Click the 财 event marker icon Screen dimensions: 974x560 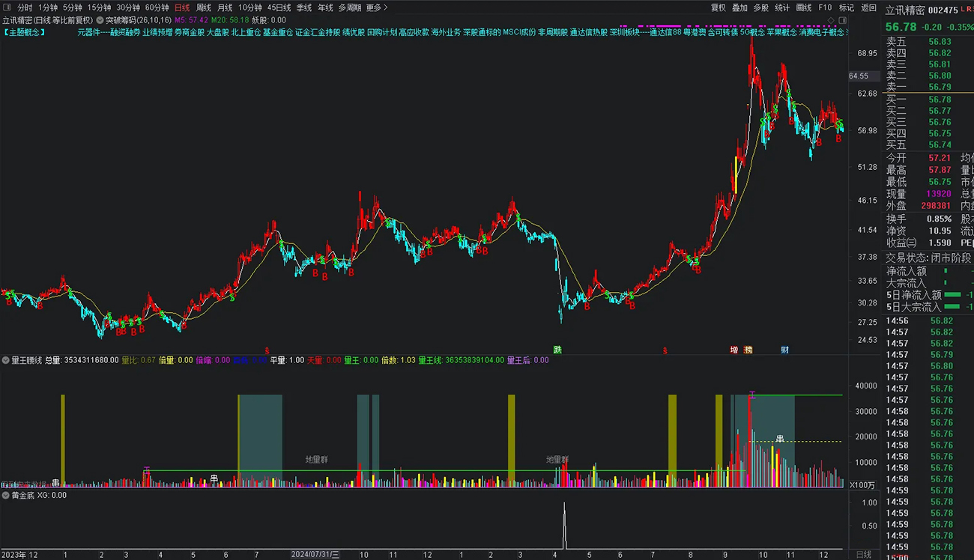pyautogui.click(x=784, y=350)
